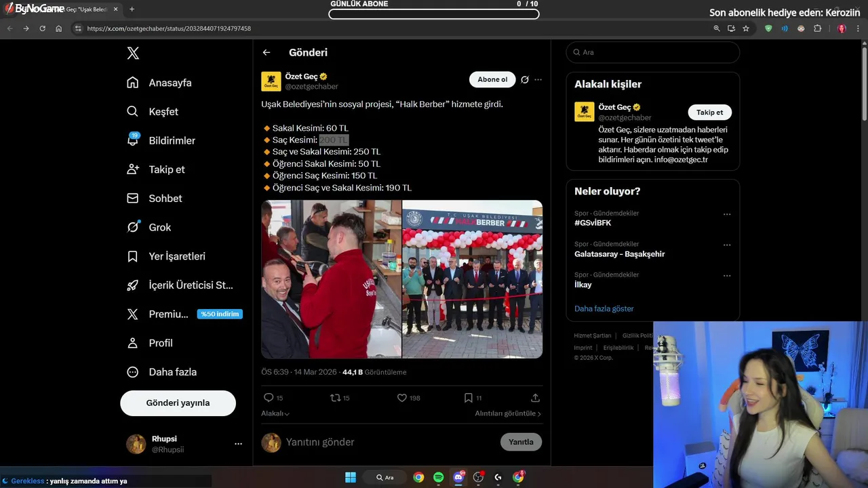Open Profil page

click(x=150, y=343)
